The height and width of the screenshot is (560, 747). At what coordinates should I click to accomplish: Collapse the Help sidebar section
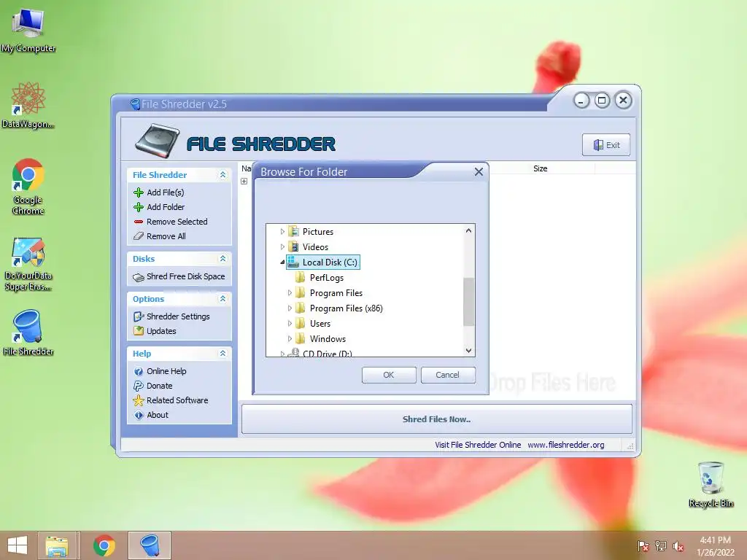222,354
